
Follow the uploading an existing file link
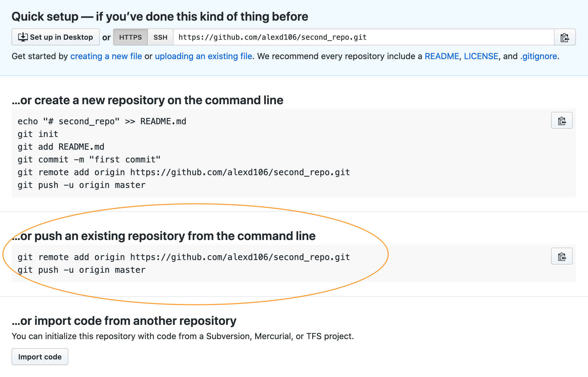tap(203, 56)
